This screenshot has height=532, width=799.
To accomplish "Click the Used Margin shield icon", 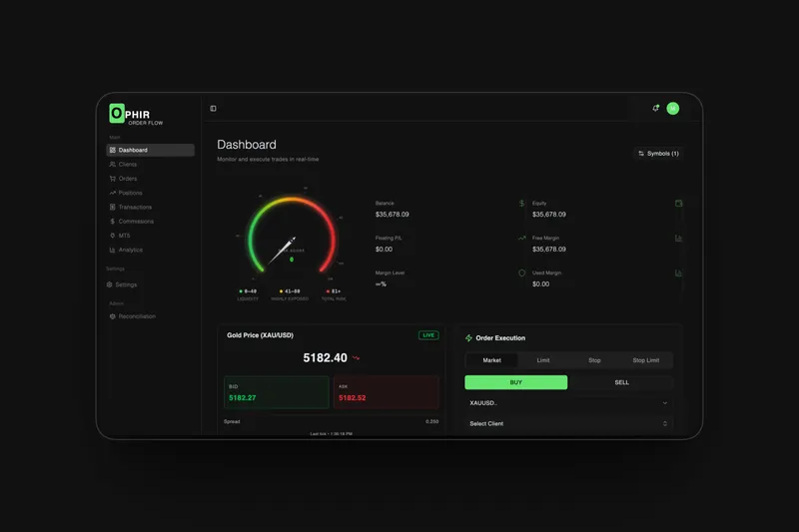I will [x=521, y=272].
